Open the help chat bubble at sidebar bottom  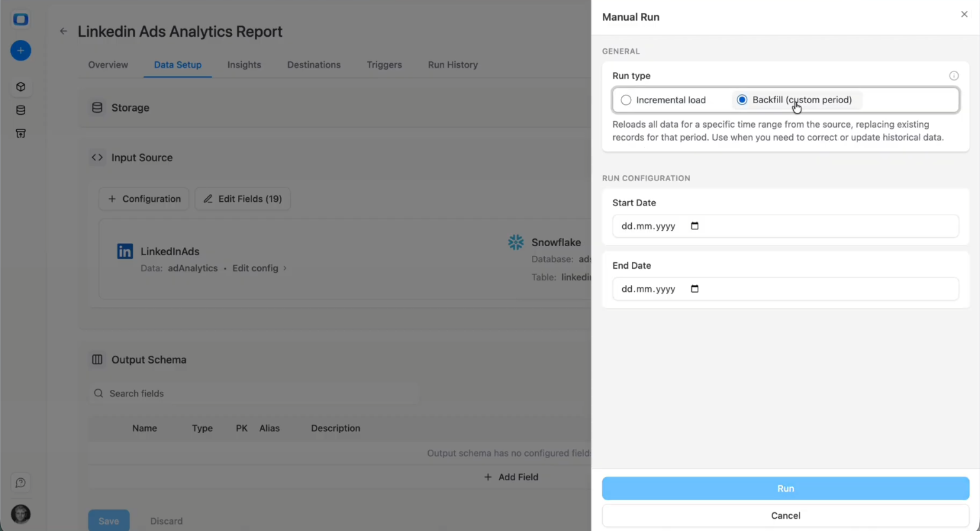coord(20,482)
